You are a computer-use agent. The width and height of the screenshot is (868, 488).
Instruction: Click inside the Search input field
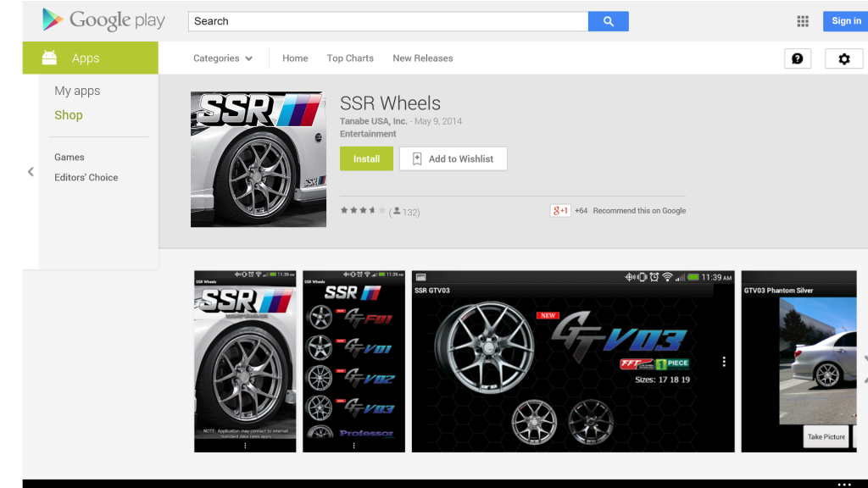point(387,21)
